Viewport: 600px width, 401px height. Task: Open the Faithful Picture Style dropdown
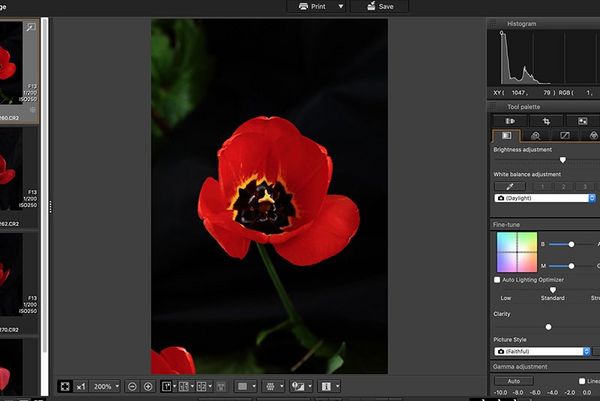click(x=542, y=351)
